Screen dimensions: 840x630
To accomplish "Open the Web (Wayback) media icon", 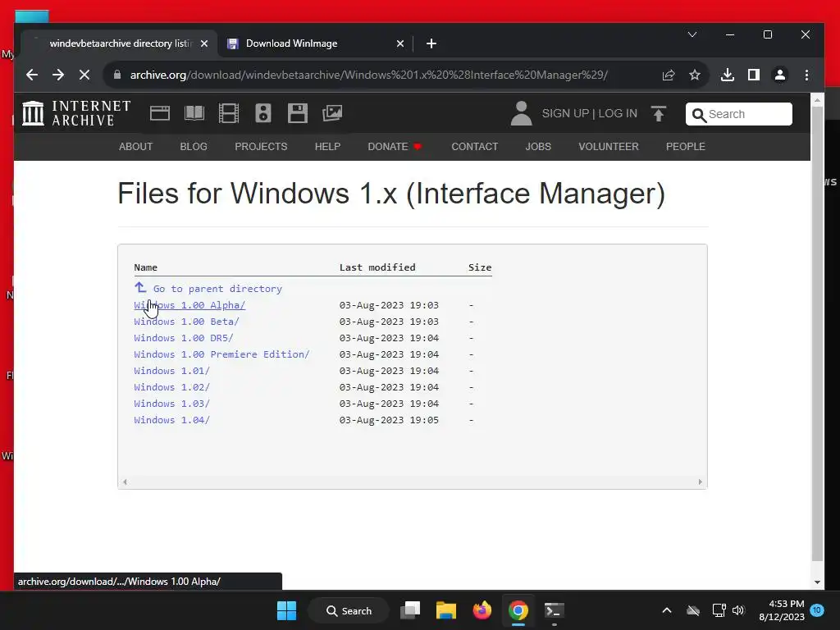I will coord(160,113).
